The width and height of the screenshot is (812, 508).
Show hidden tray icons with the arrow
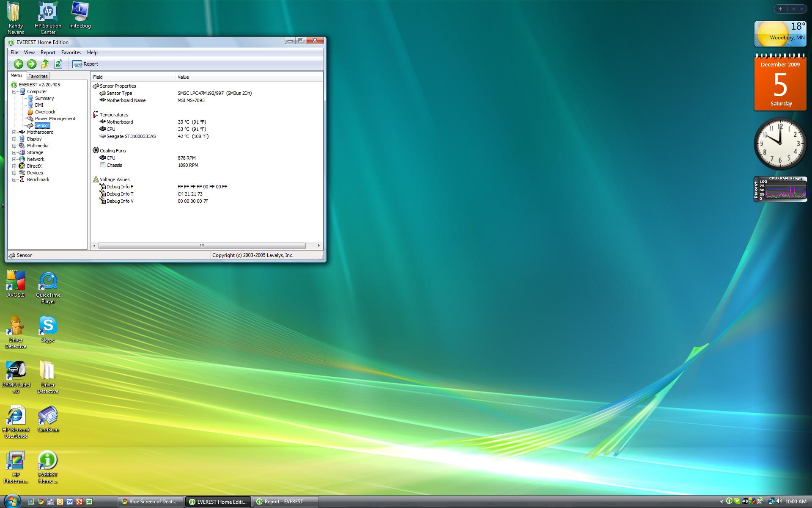pyautogui.click(x=722, y=502)
